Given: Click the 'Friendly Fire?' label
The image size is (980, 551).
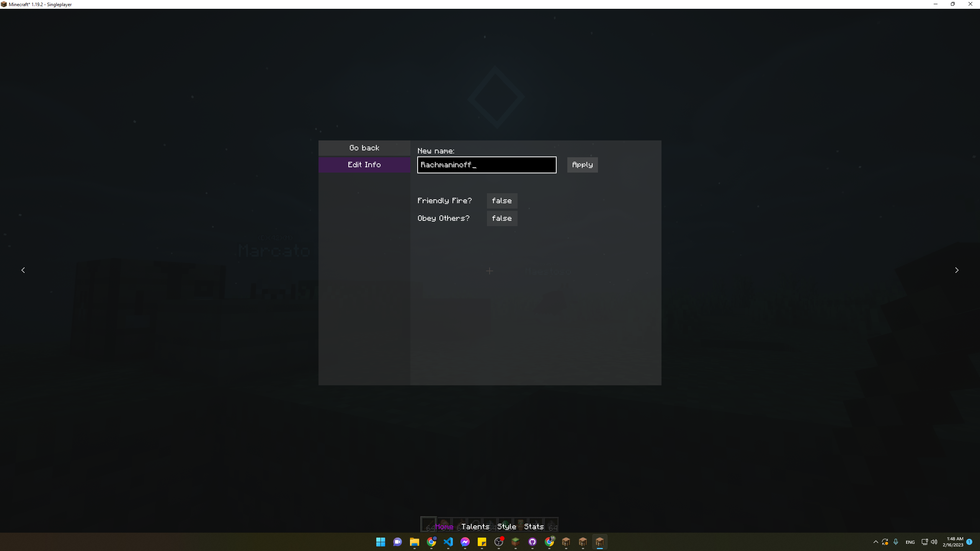Looking at the screenshot, I should coord(445,201).
